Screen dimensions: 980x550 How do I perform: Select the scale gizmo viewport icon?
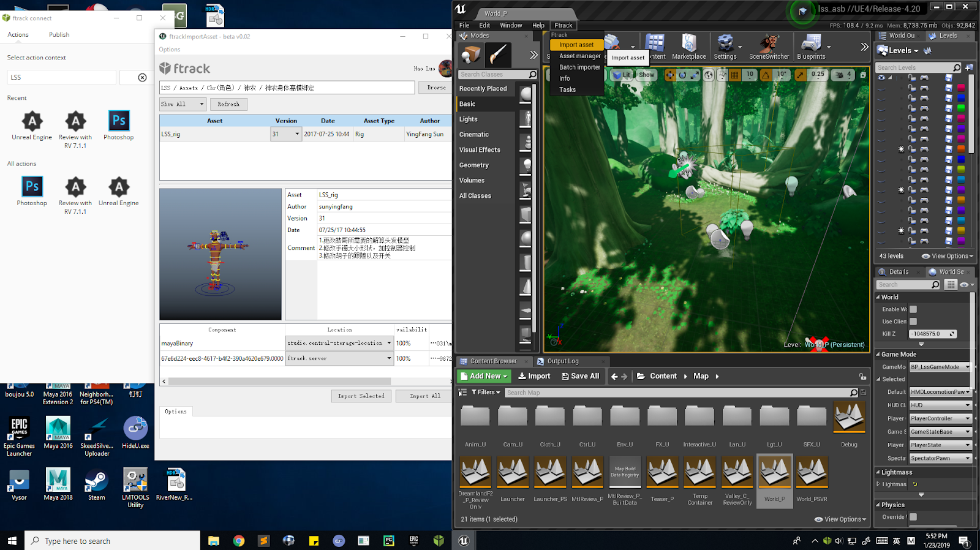(x=695, y=75)
